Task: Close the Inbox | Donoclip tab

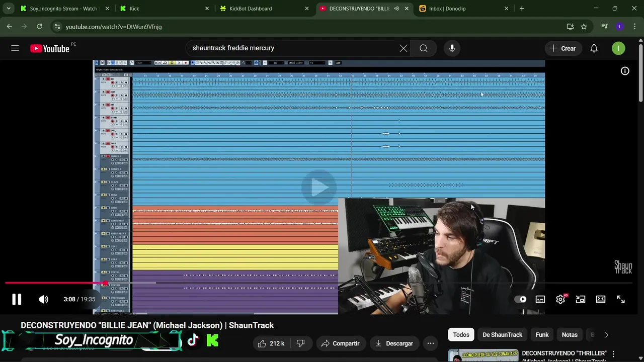Action: click(506, 9)
